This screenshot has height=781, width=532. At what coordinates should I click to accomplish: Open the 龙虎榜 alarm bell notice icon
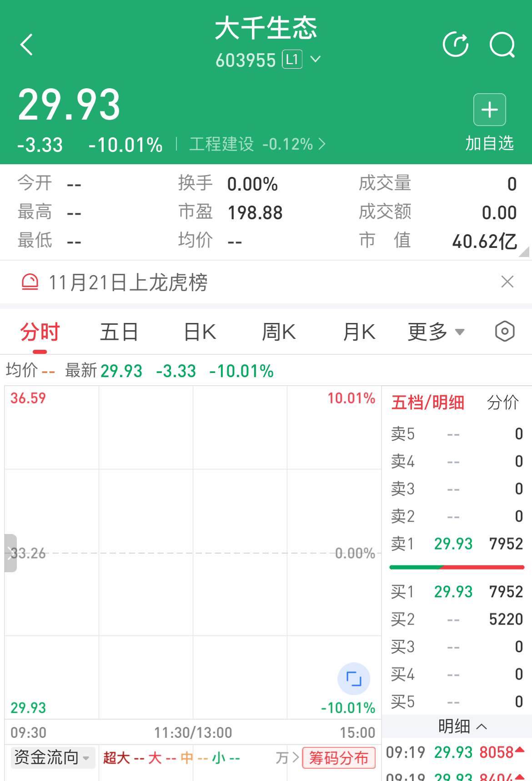(x=30, y=282)
